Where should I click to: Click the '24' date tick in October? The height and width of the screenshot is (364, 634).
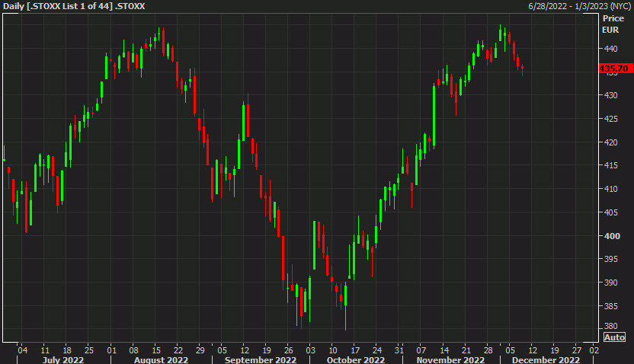[377, 350]
